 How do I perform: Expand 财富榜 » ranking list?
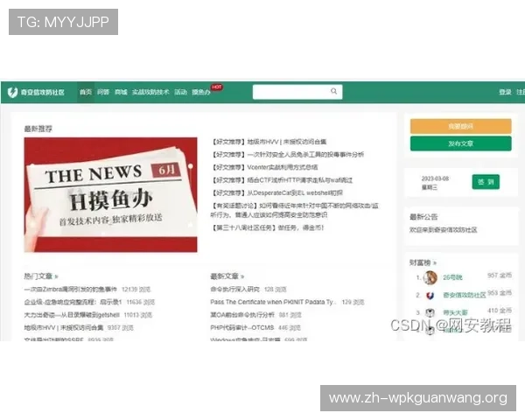pos(423,262)
